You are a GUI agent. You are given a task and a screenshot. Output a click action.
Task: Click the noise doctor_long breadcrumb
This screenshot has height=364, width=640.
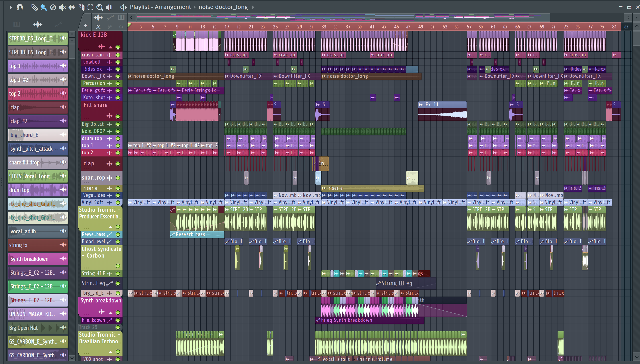tap(223, 7)
